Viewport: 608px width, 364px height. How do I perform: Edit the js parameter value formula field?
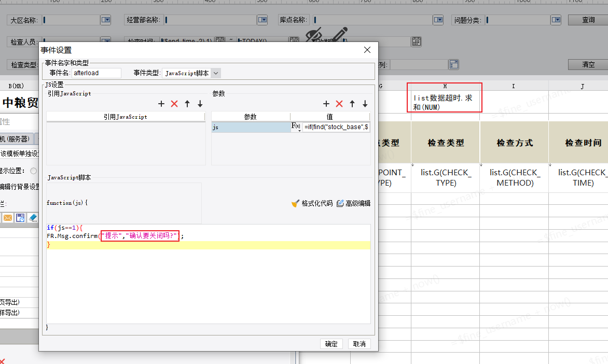point(336,127)
